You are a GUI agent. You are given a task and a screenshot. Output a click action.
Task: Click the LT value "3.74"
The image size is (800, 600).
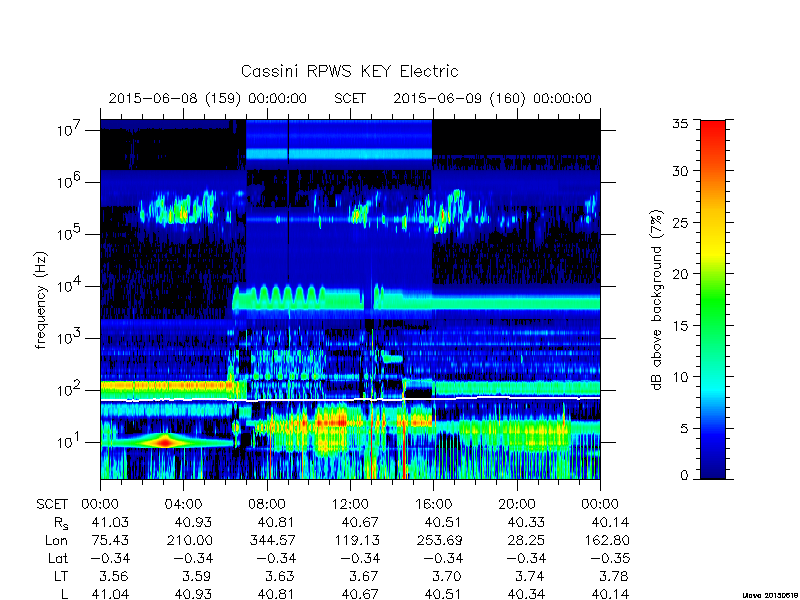(529, 576)
